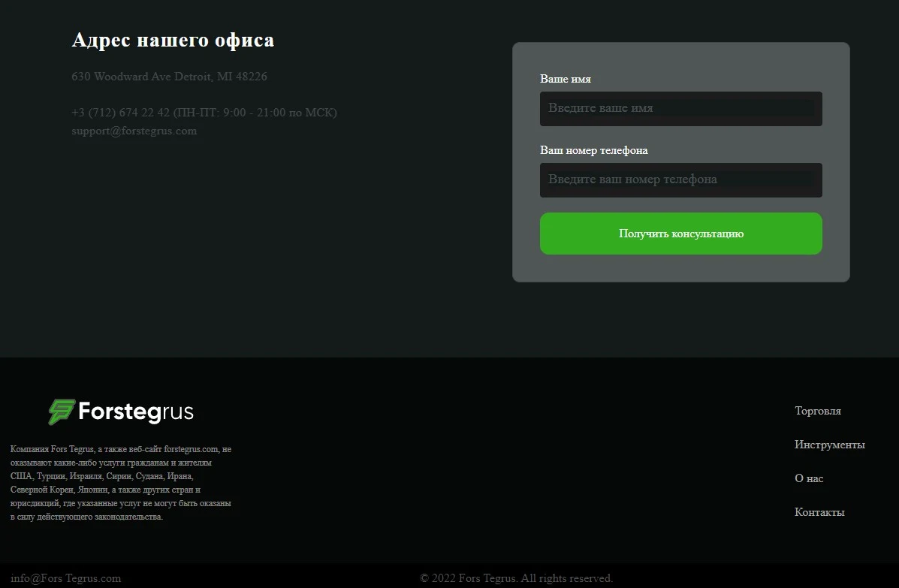
Task: Click the 'Адрес нашего офиса' heading
Action: pos(173,40)
